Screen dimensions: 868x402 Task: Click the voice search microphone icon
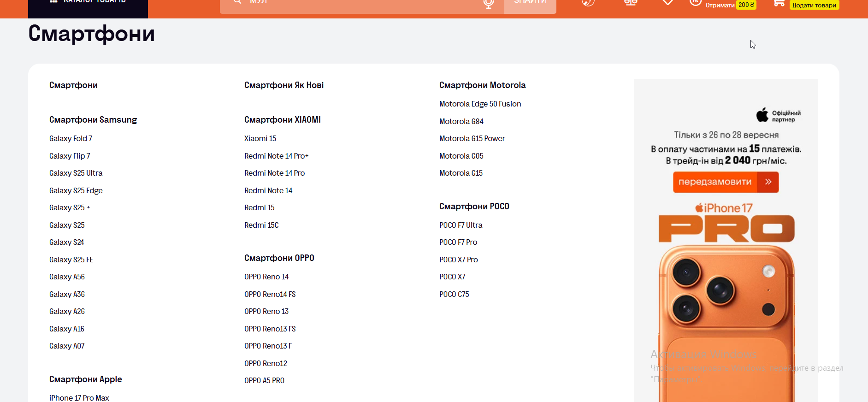[489, 3]
